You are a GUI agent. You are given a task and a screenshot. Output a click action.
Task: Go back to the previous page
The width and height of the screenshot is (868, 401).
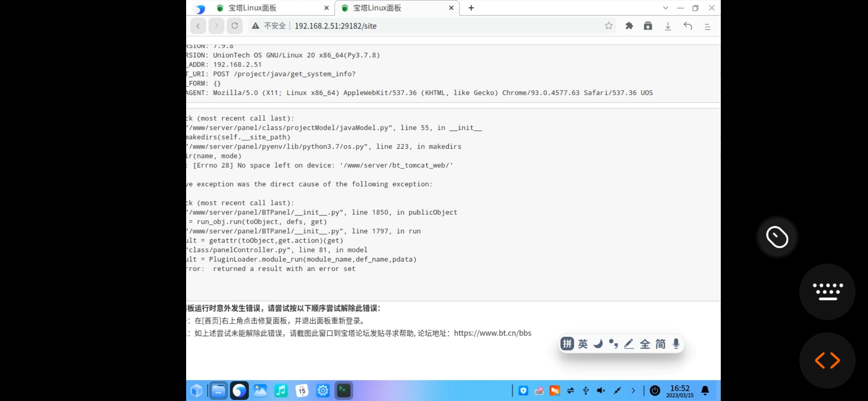(x=198, y=26)
